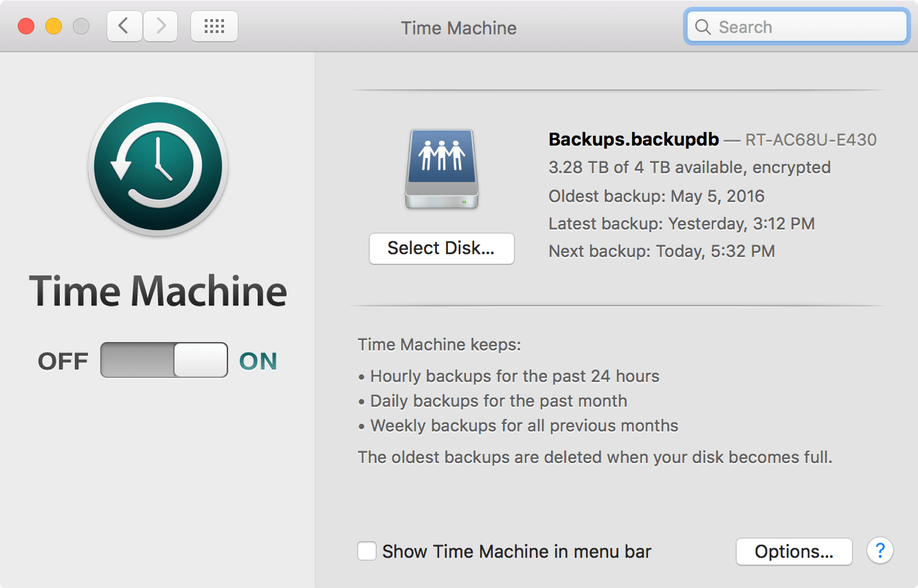918x588 pixels.
Task: Click the Time Machine title bar text
Action: click(x=458, y=27)
